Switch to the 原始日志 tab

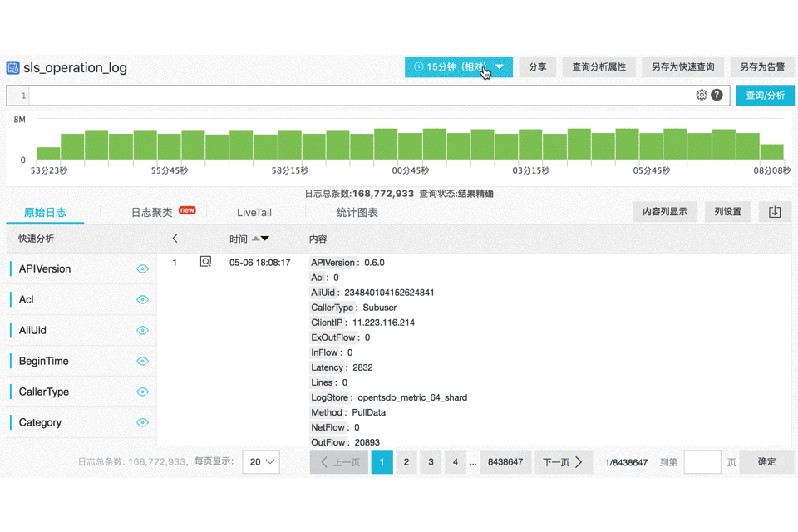(45, 213)
